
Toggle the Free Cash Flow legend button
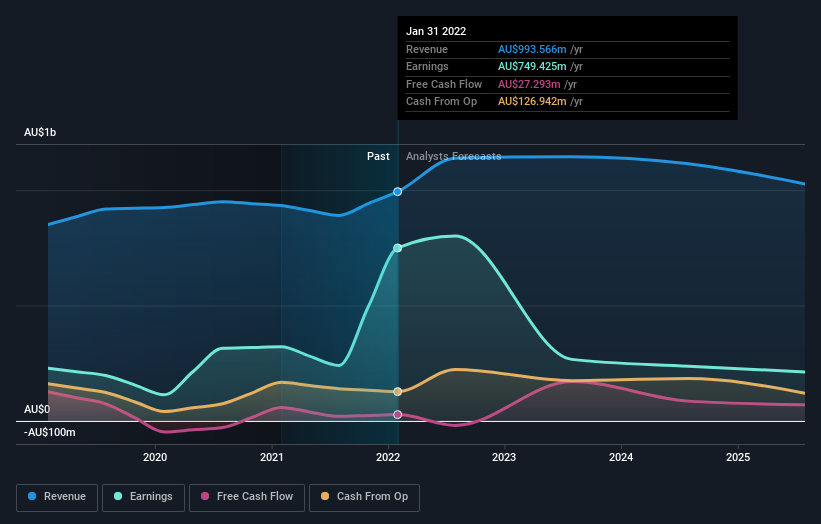247,497
